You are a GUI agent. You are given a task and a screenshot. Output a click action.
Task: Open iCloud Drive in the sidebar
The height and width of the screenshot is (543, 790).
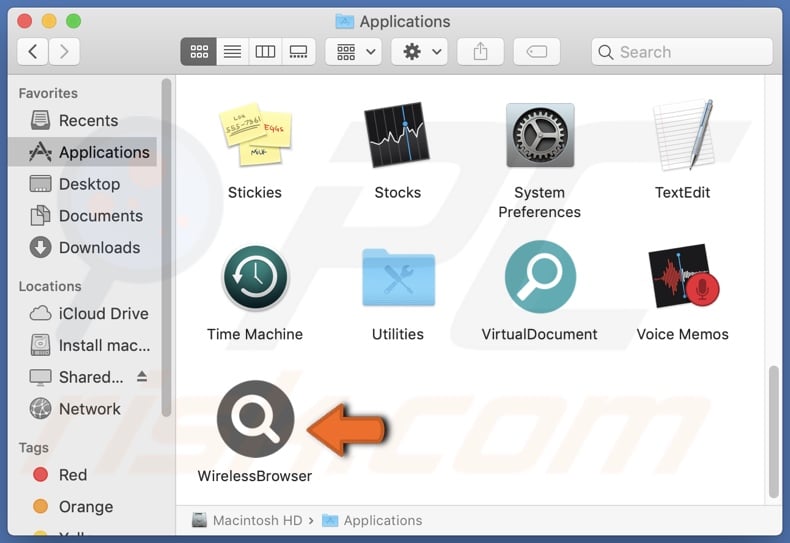point(83,313)
